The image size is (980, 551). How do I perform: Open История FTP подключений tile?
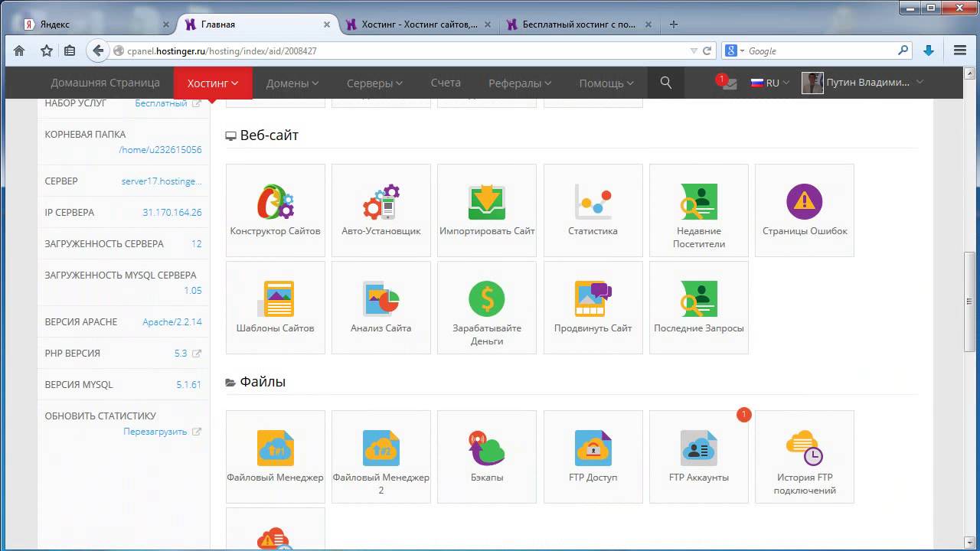[805, 457]
